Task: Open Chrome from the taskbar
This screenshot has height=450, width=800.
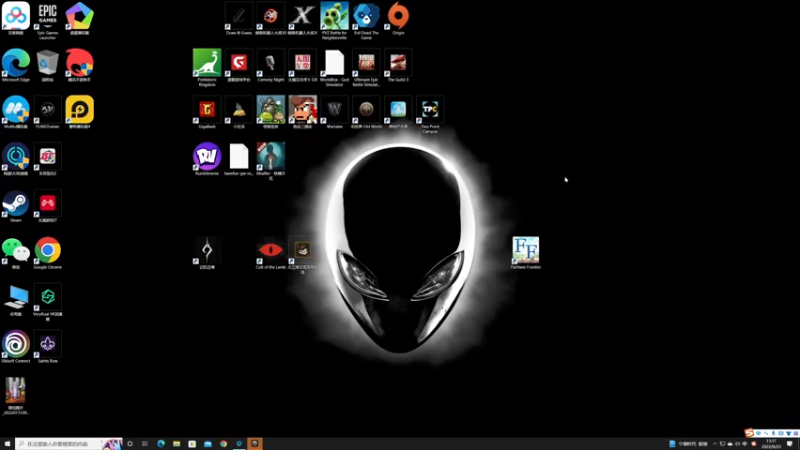Action: [x=223, y=444]
